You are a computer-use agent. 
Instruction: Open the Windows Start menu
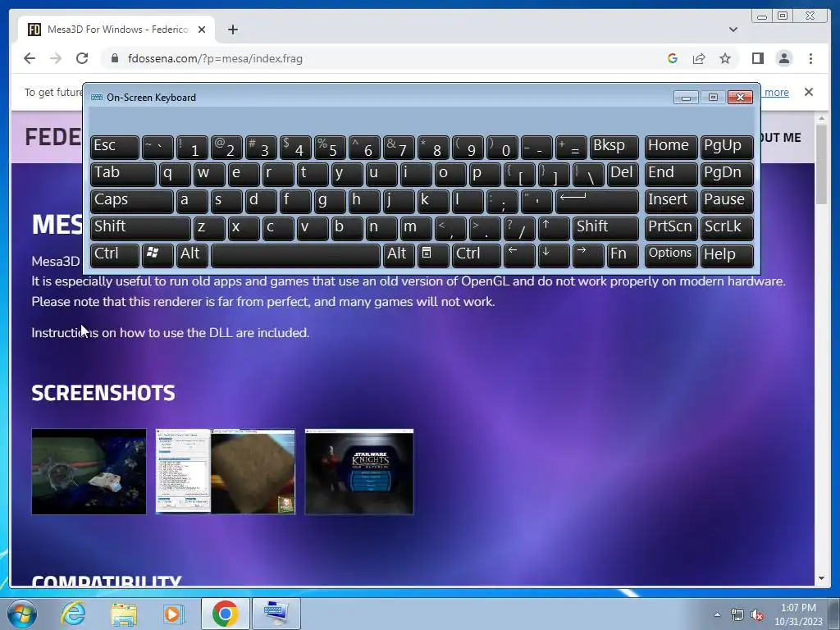[21, 614]
